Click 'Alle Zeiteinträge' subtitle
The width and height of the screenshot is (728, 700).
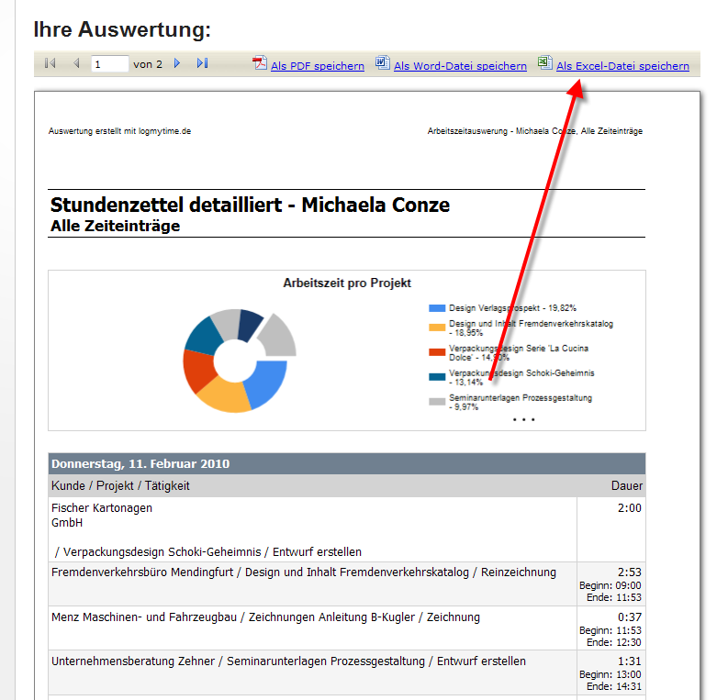pyautogui.click(x=115, y=226)
